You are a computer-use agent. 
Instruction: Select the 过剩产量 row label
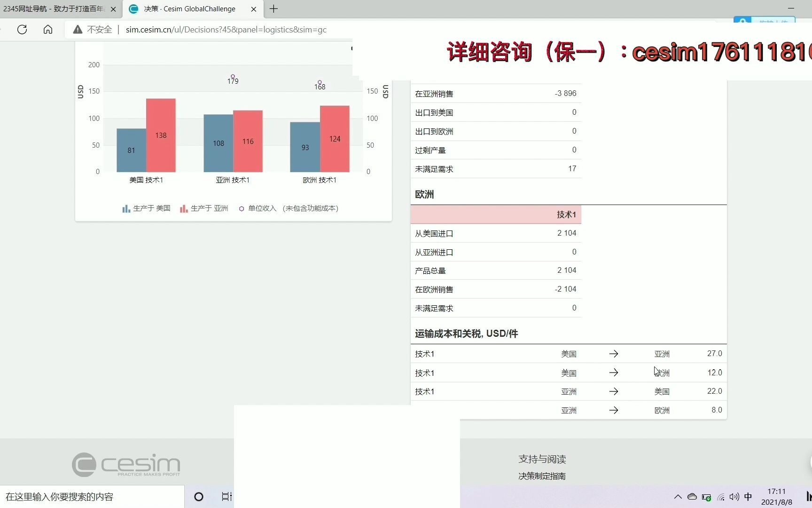tap(430, 150)
